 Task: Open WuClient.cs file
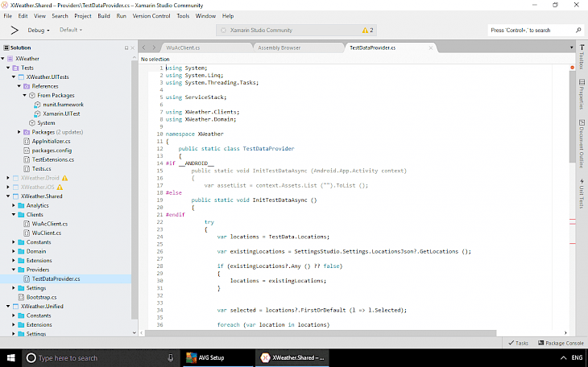pyautogui.click(x=47, y=233)
